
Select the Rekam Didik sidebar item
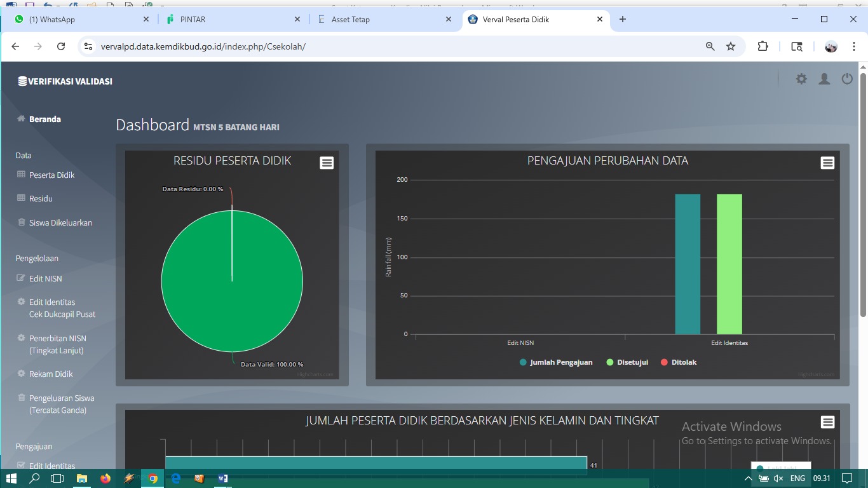point(51,374)
